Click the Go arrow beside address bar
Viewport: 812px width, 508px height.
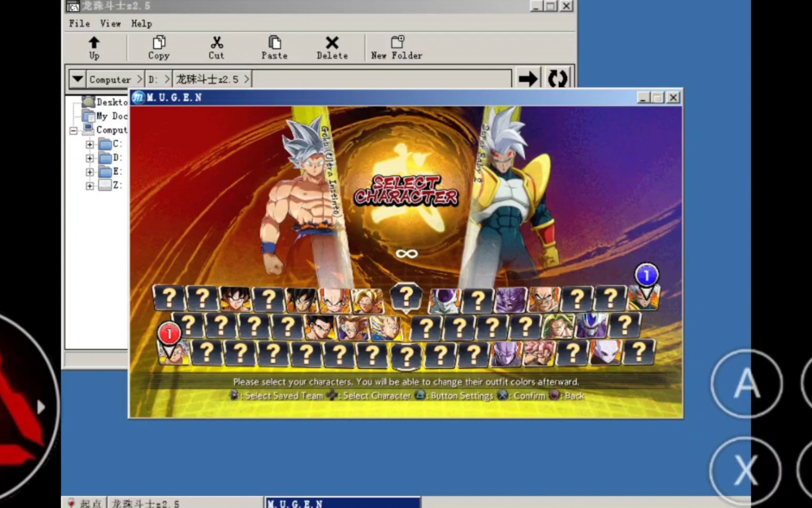point(528,79)
